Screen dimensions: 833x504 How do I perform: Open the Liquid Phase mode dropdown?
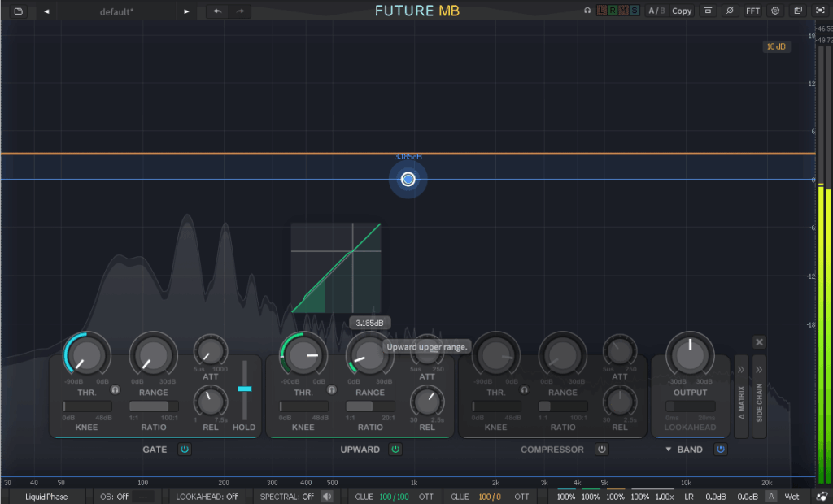(x=46, y=497)
